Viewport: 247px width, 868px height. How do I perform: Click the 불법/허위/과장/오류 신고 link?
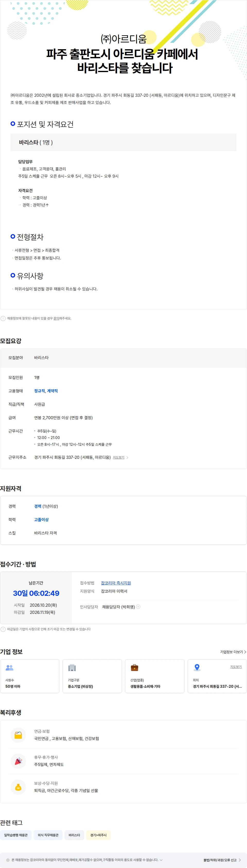tap(220, 860)
